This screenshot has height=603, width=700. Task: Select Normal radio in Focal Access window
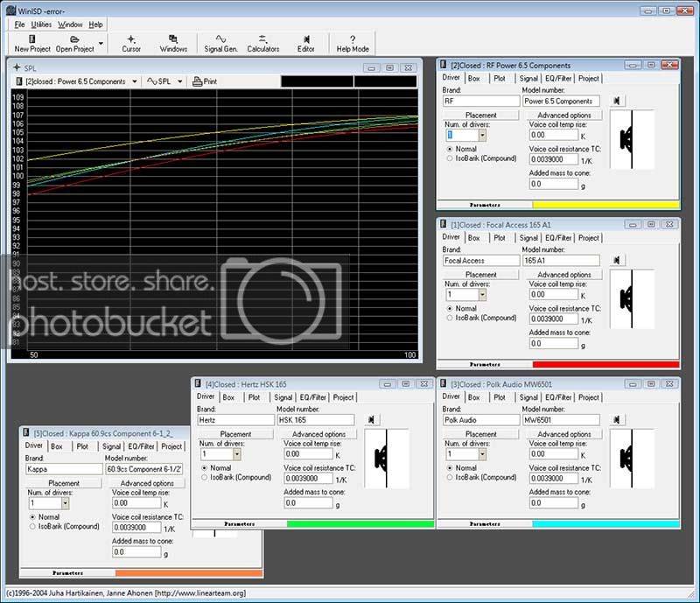tap(450, 308)
